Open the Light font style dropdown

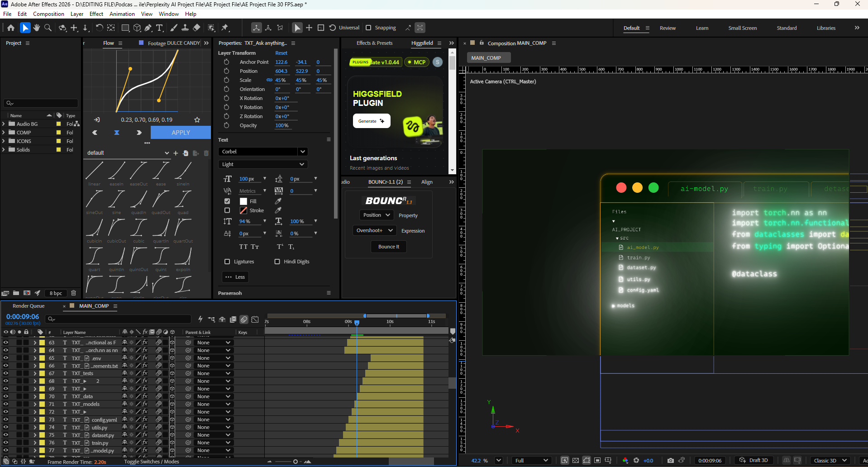click(263, 164)
